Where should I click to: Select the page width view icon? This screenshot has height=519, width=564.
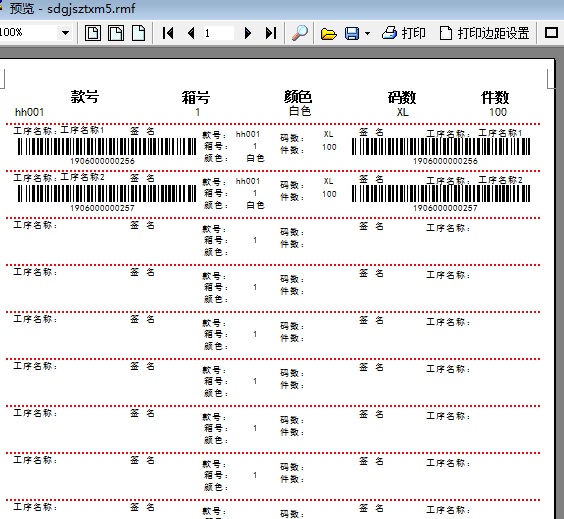pos(116,33)
